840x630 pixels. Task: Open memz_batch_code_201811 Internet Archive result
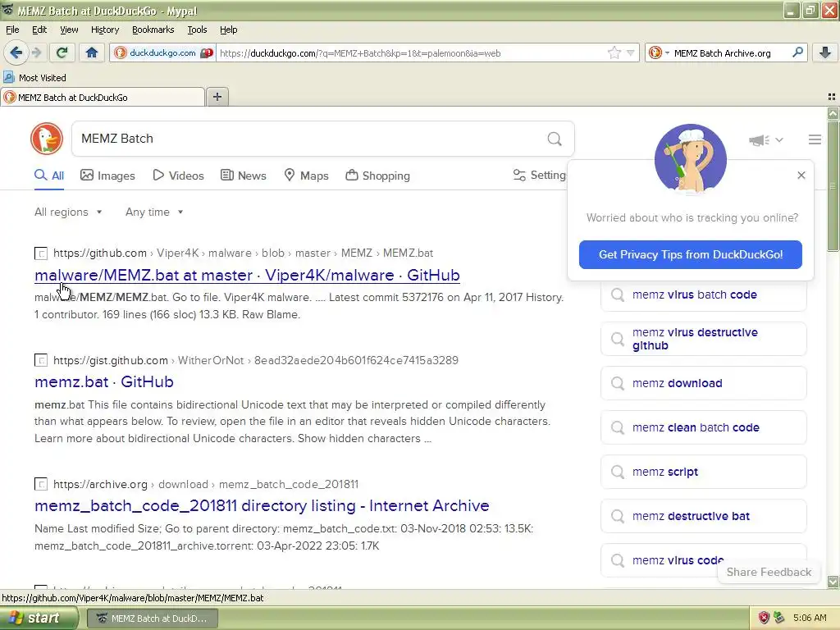[x=262, y=505]
